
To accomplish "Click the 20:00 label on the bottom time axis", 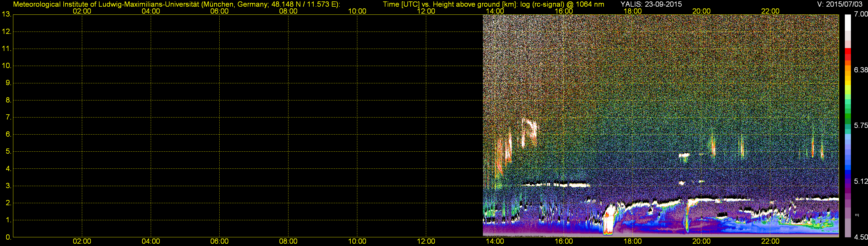I will pos(701,241).
